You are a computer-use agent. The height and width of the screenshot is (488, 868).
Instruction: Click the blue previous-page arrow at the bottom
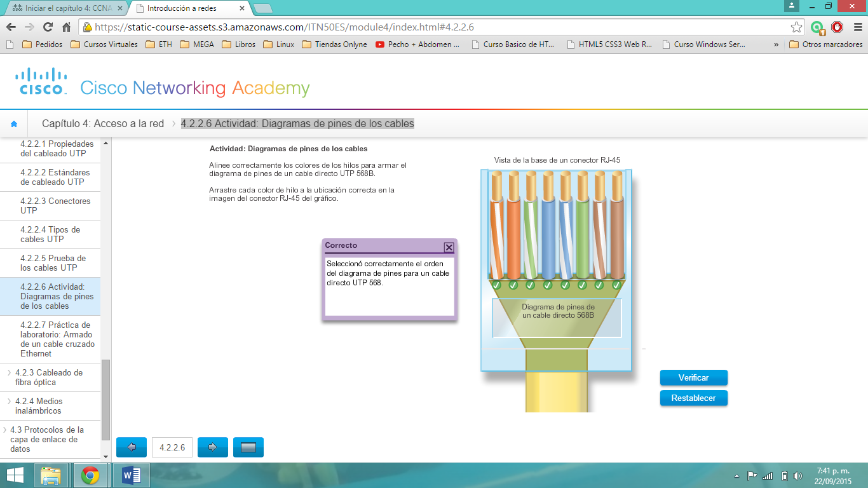click(131, 447)
